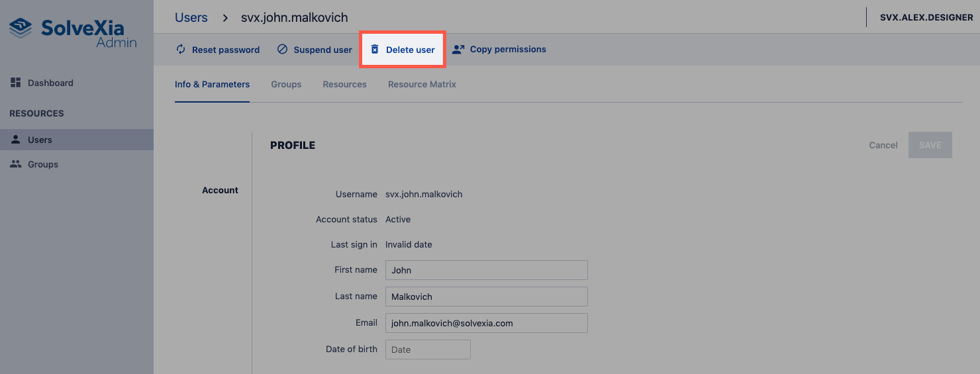Open the SVX.ALEX.DESIGNER account menu
Image resolution: width=980 pixels, height=374 pixels.
[926, 18]
